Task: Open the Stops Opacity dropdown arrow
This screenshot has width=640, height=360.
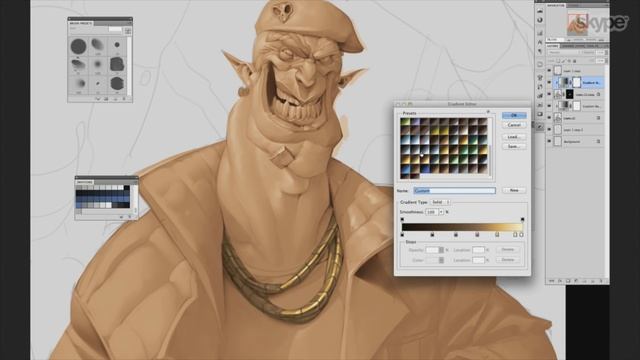Action: [441, 250]
